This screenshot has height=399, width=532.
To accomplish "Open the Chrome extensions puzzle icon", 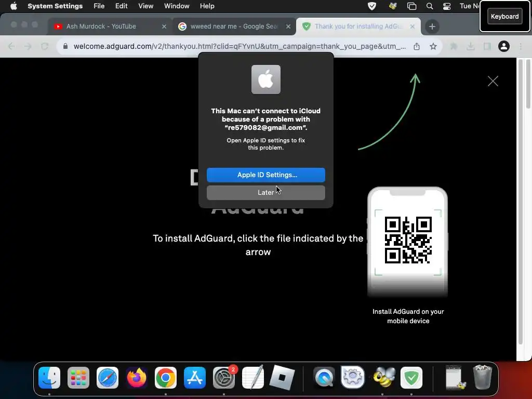I will coord(454,46).
